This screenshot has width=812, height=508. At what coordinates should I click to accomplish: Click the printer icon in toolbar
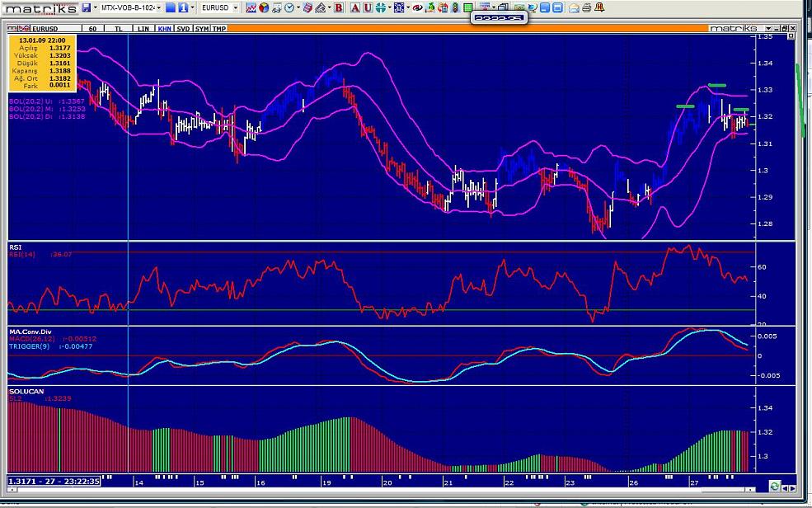pos(586,8)
